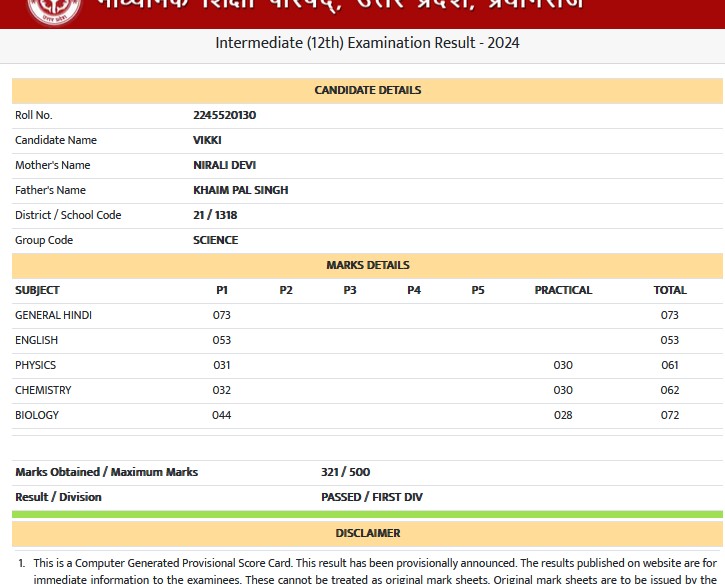Click the P1 column header
This screenshot has height=584, width=725.
[x=222, y=290]
